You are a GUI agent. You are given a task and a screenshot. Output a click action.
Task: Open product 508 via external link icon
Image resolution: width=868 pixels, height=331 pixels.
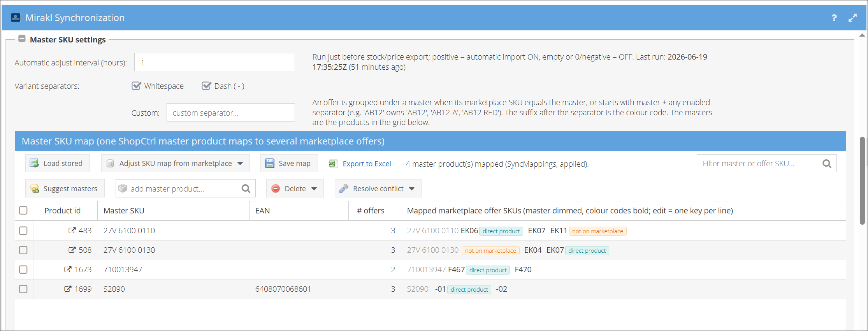[72, 250]
